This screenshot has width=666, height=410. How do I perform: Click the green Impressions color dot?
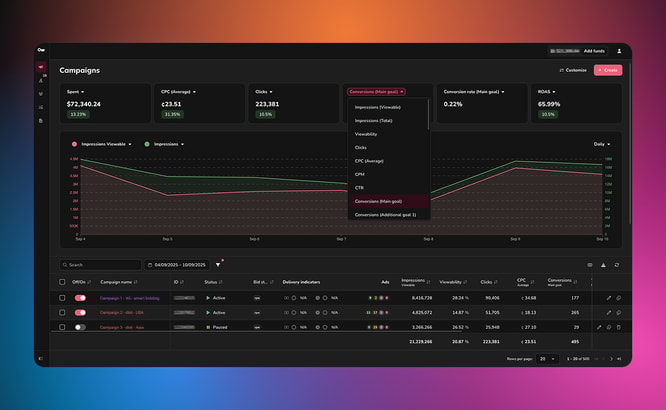pos(147,144)
